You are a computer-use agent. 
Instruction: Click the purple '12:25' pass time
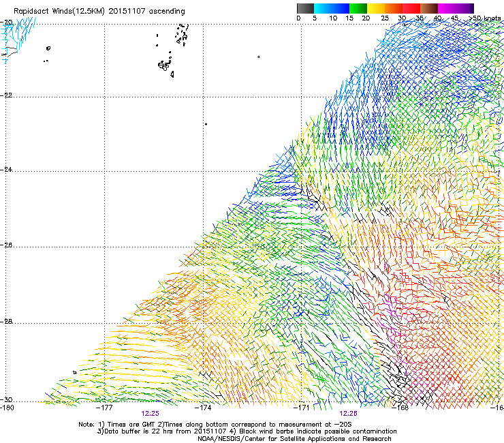(150, 414)
